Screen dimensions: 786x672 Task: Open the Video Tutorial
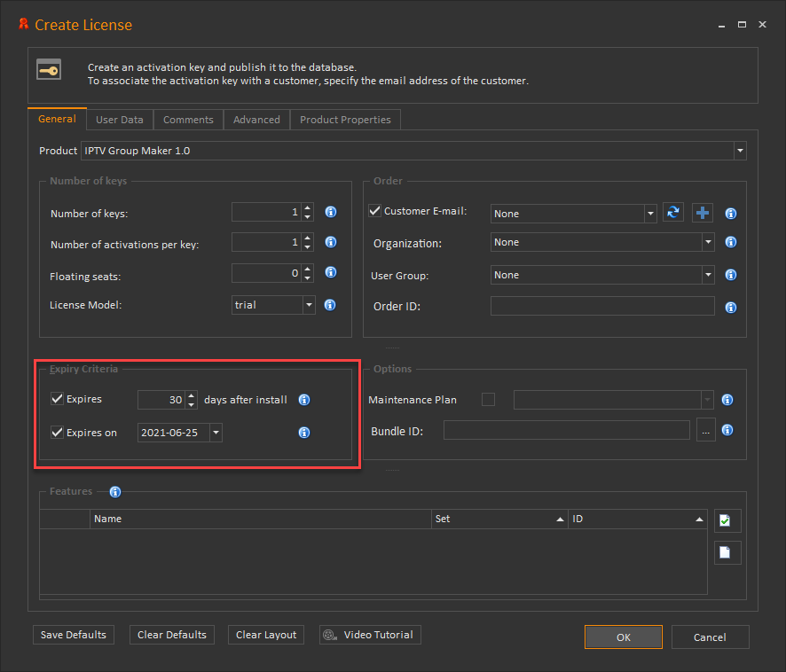370,635
